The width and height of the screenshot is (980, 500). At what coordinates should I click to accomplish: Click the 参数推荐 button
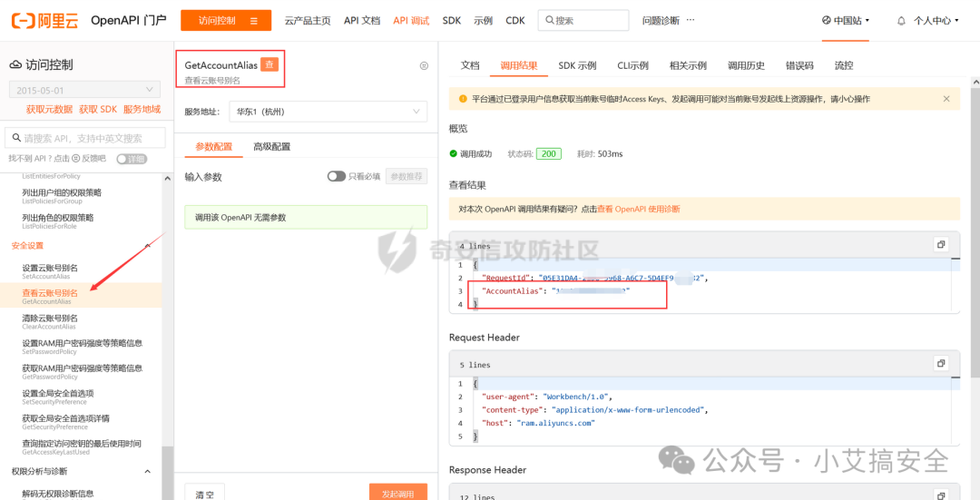pos(407,176)
